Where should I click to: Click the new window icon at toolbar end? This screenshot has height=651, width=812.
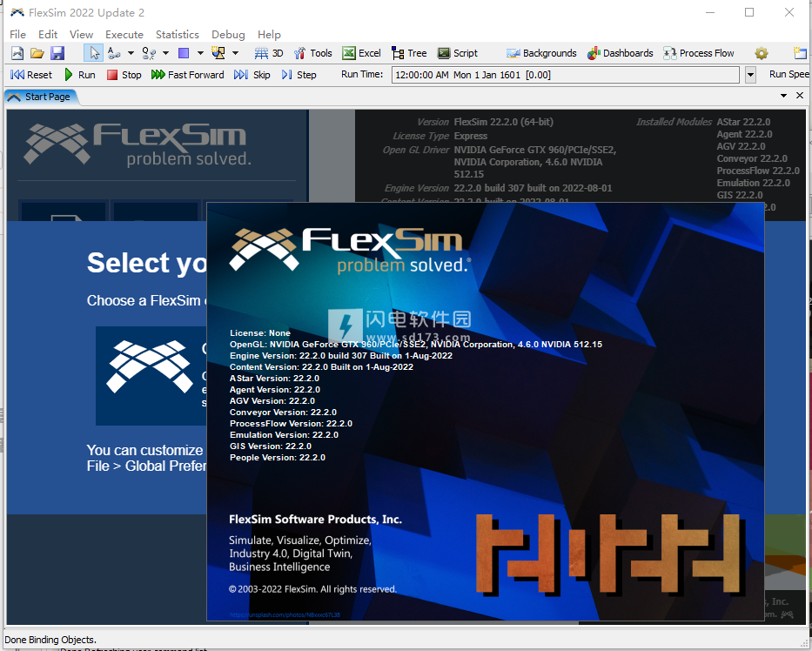[800, 53]
